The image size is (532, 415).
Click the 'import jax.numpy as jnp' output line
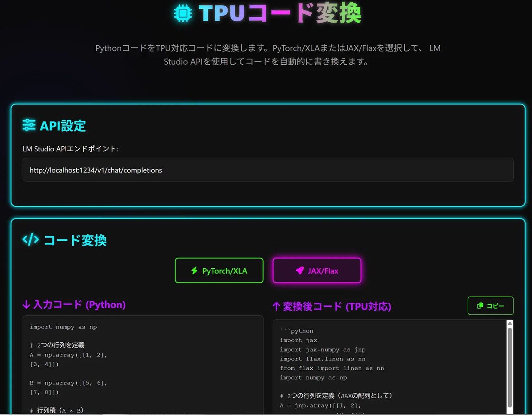(x=323, y=350)
